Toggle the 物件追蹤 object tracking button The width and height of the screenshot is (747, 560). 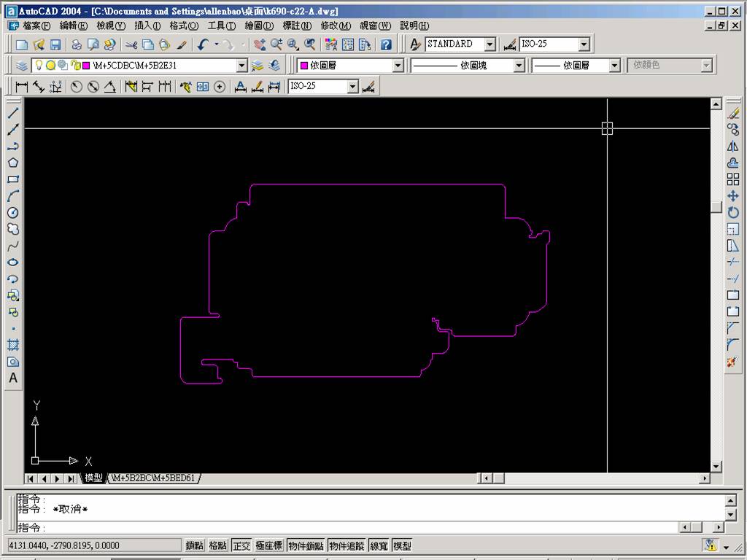(x=347, y=545)
